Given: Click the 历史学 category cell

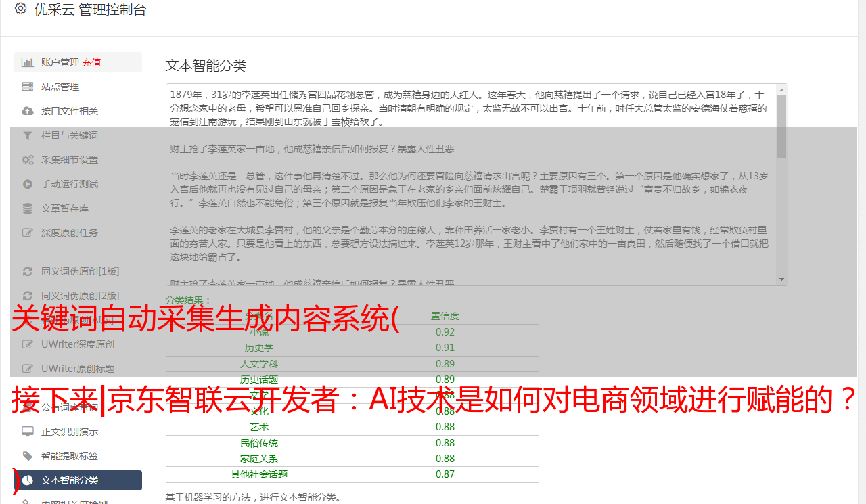Looking at the screenshot, I should 259,348.
